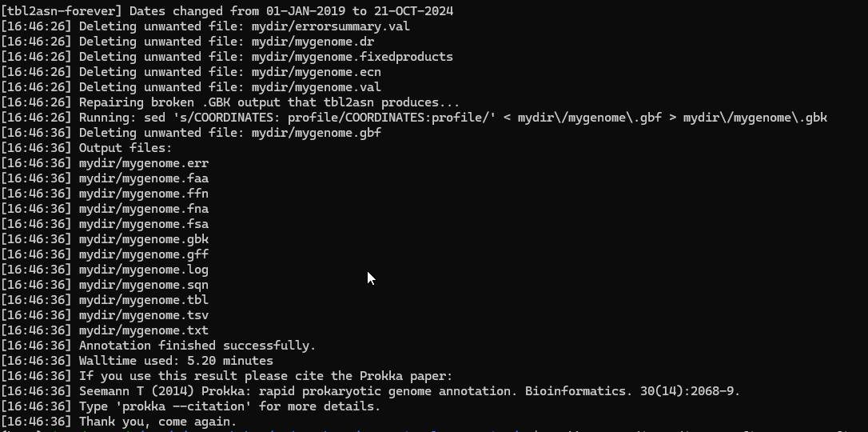Click the 'Output files:' heading line

125,148
